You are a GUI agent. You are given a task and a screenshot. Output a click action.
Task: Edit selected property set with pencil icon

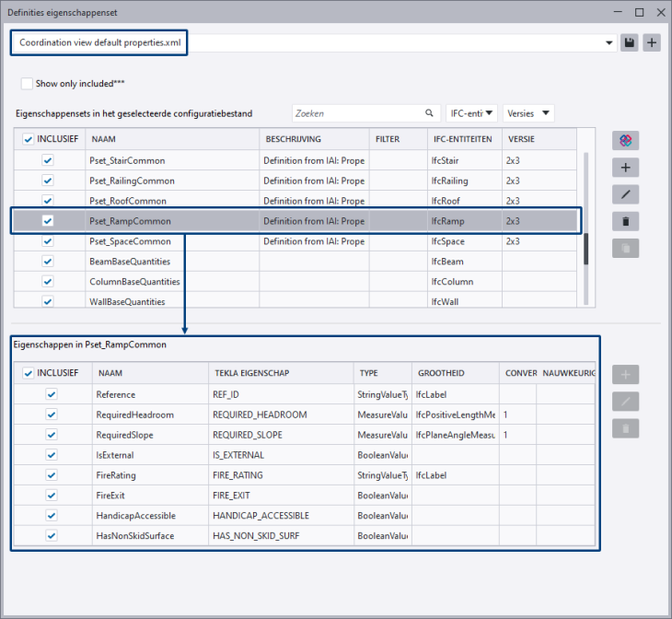tap(625, 194)
